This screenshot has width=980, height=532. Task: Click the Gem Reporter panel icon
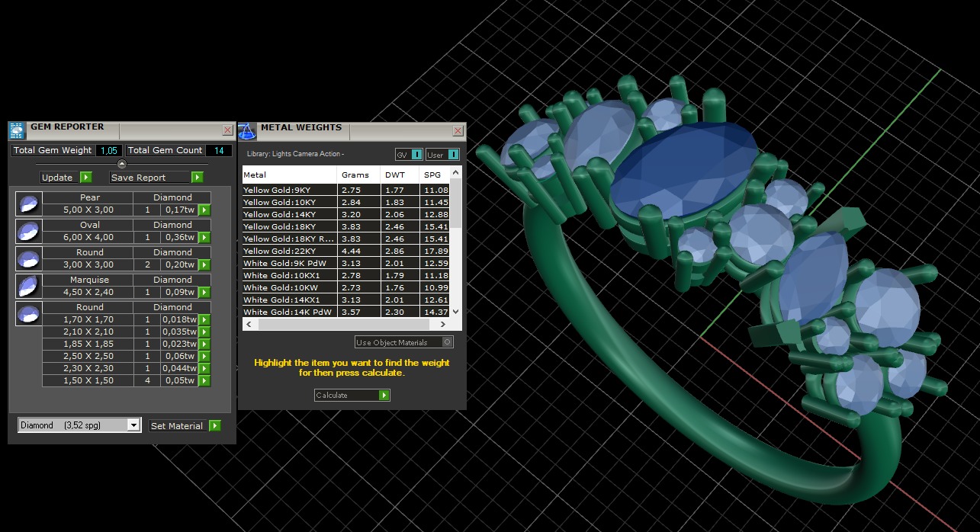(17, 130)
